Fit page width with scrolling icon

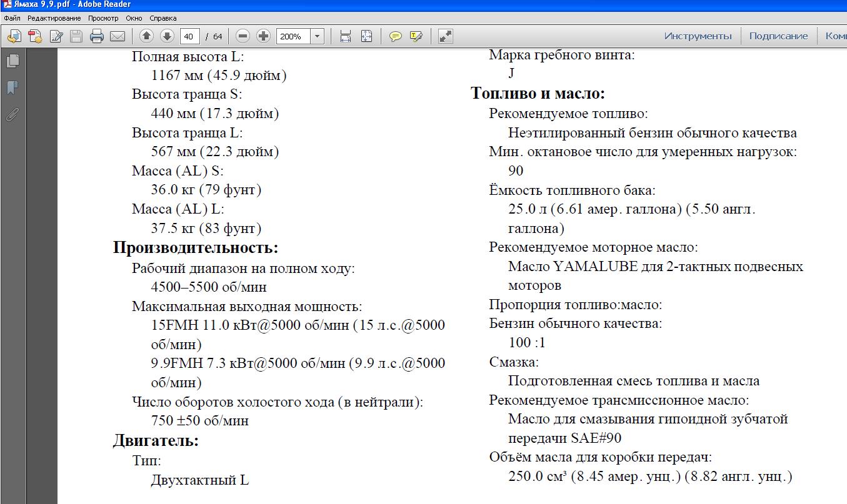(x=346, y=36)
